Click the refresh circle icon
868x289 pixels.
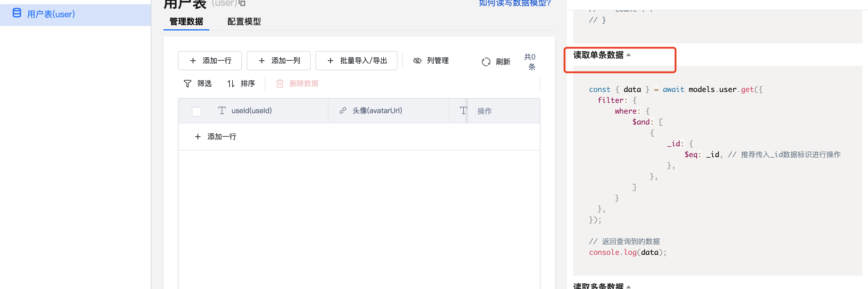tap(486, 62)
